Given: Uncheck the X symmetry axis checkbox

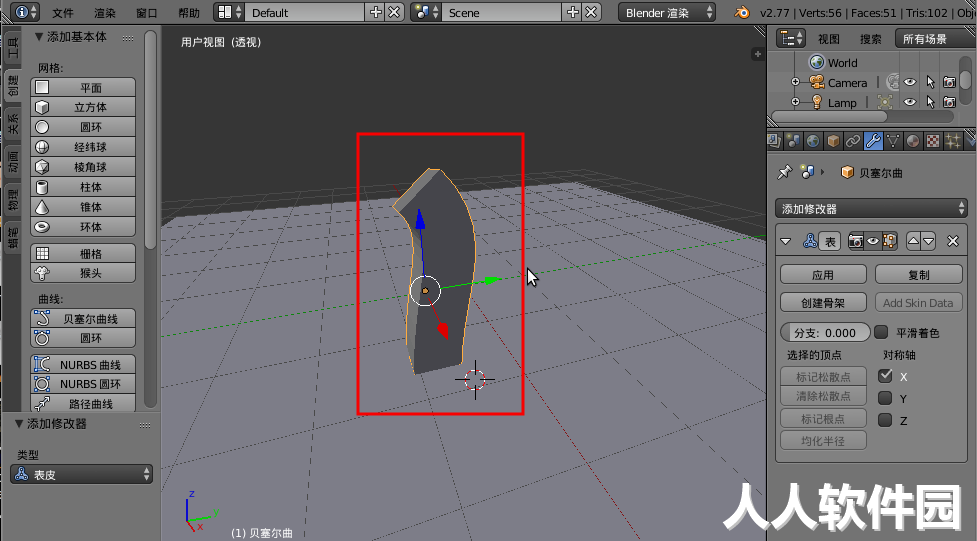Looking at the screenshot, I should 885,376.
